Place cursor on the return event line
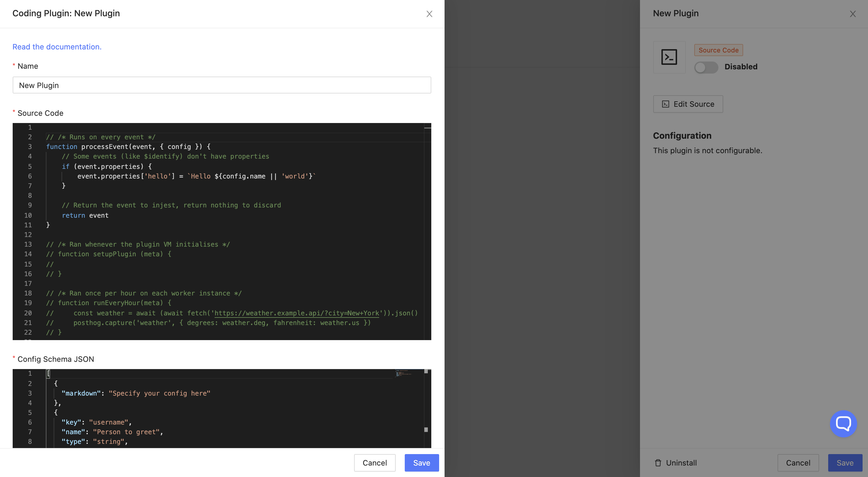Screen dimensions: 868x477 pyautogui.click(x=85, y=215)
